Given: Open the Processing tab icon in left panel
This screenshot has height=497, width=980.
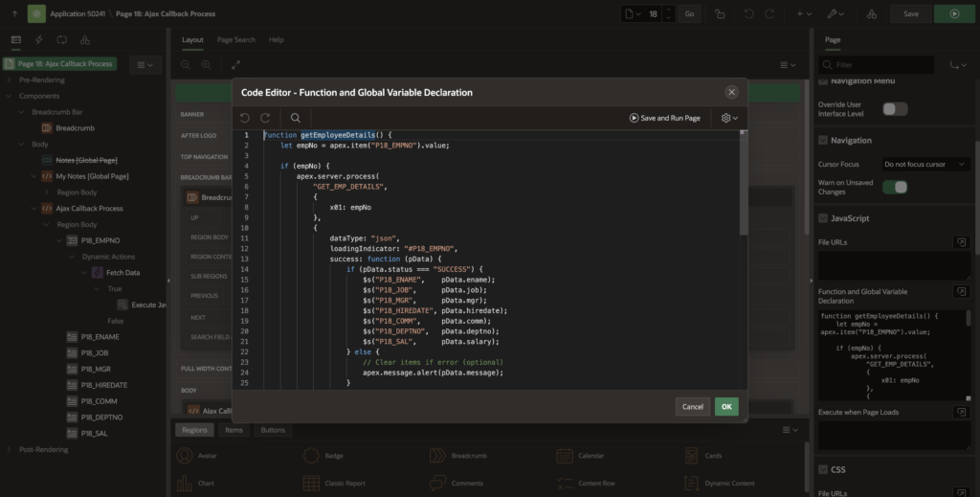Looking at the screenshot, I should click(61, 39).
